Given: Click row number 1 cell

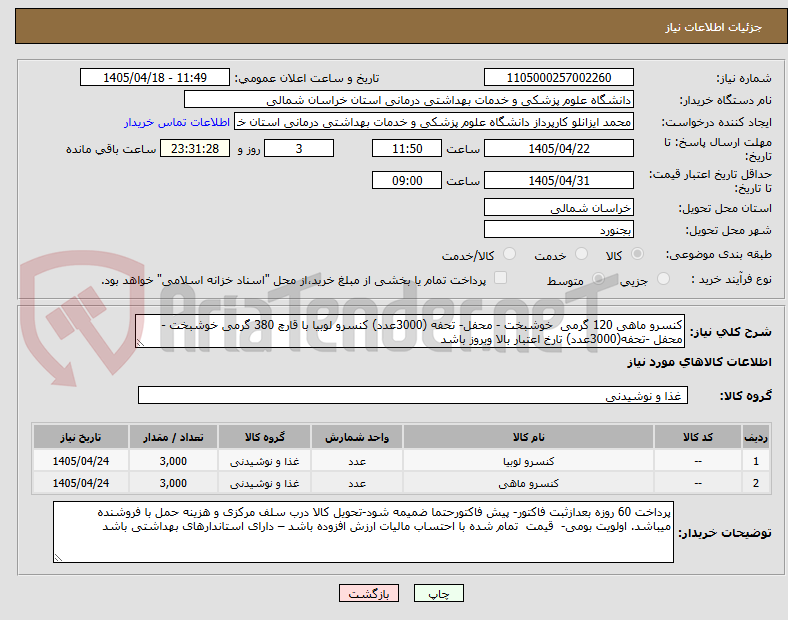Looking at the screenshot, I should (x=756, y=461).
